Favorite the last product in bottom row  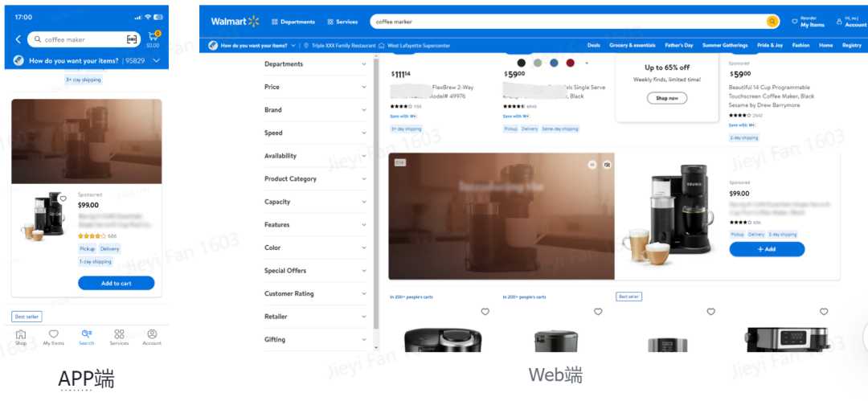[824, 312]
